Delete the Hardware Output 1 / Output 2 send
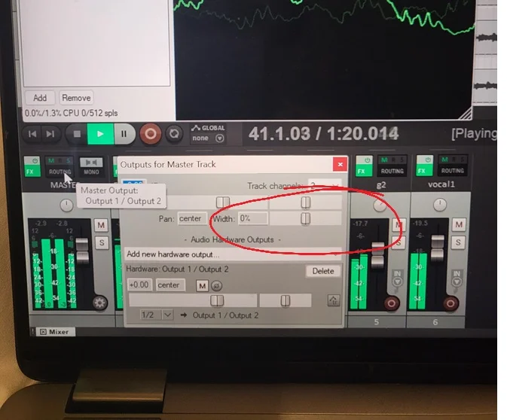 coord(323,271)
